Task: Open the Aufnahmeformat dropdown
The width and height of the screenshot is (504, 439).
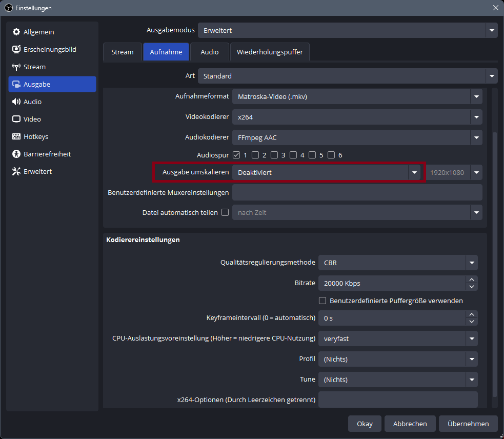Action: pos(357,96)
